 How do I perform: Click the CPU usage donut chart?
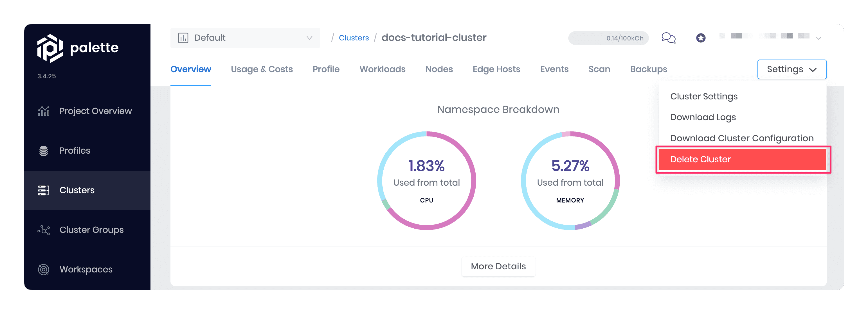tap(427, 181)
